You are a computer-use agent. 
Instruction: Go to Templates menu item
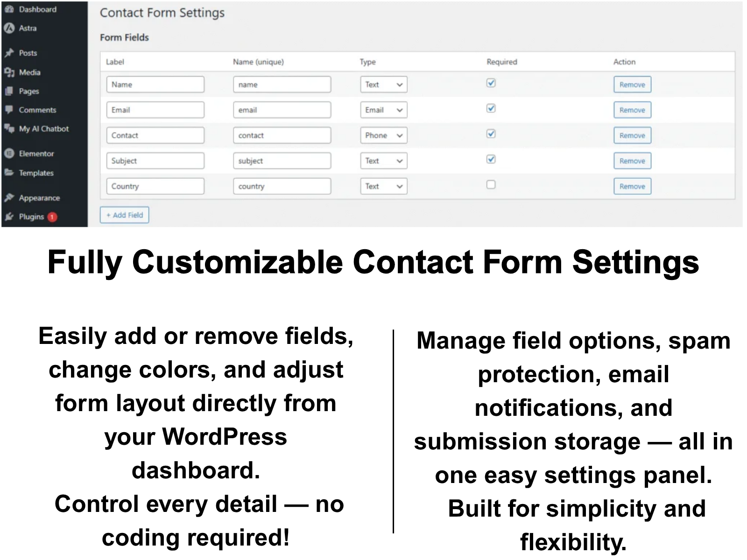(36, 173)
